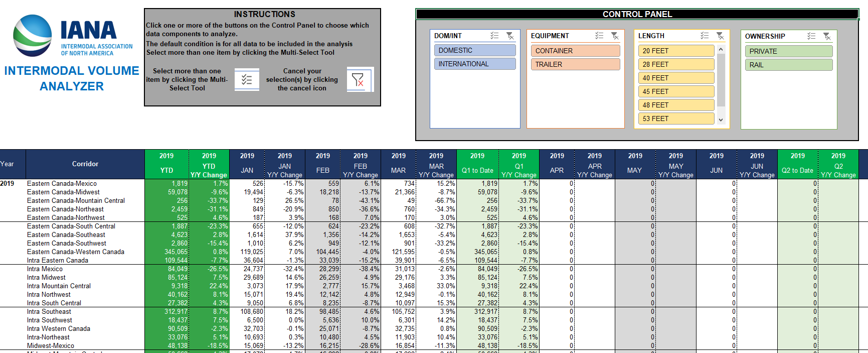This screenshot has width=868, height=353.
Task: Clear filter on LENGTH slicer
Action: [x=720, y=36]
